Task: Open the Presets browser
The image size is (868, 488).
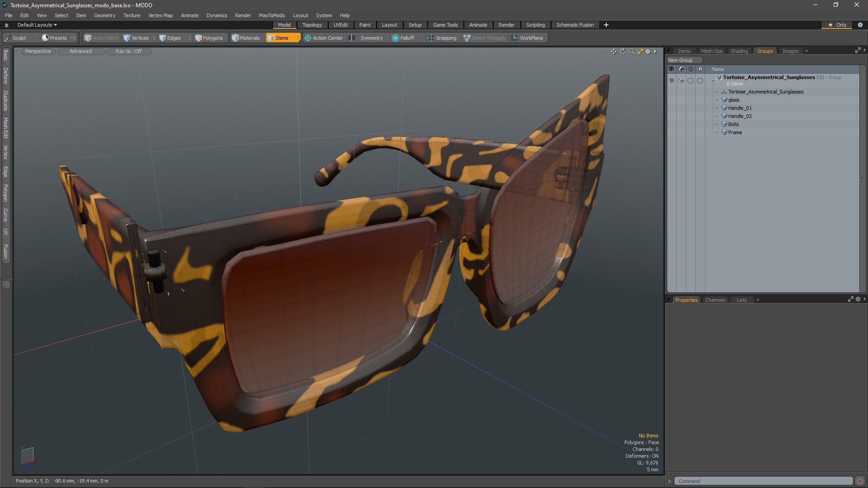Action: pyautogui.click(x=58, y=38)
